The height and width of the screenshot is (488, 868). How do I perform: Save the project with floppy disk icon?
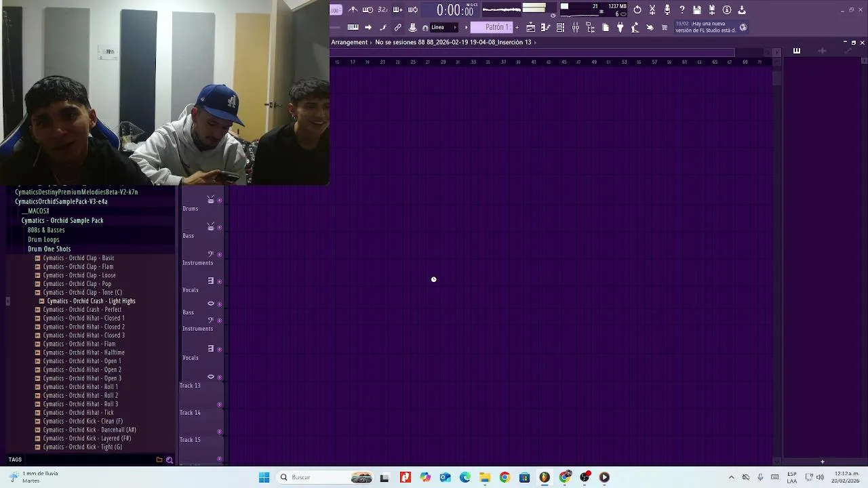coord(697,10)
